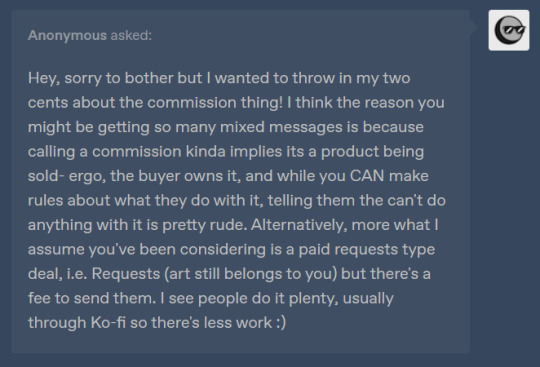Click the word 'Ko-fi' in the message
The width and height of the screenshot is (540, 367).
click(108, 323)
